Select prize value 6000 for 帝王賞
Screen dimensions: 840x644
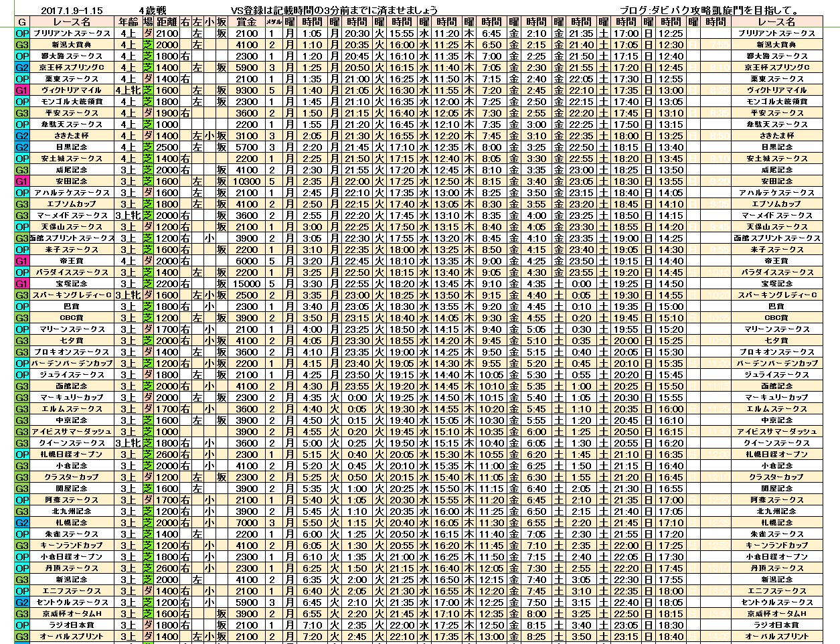coord(246,261)
